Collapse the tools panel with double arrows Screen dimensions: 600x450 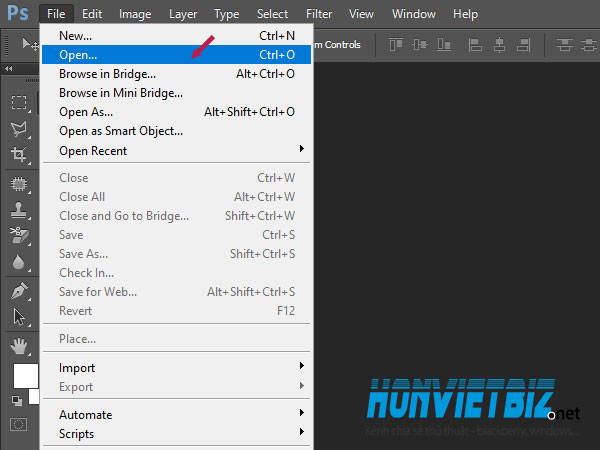[9, 68]
